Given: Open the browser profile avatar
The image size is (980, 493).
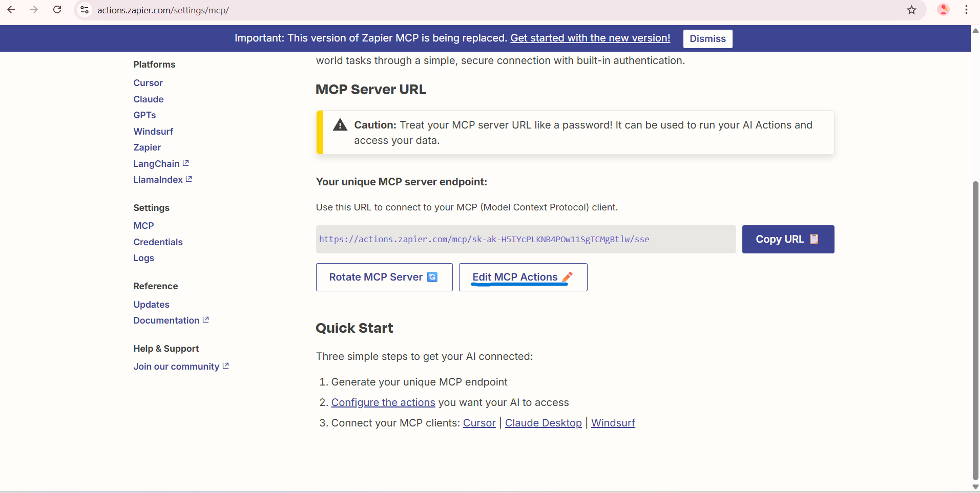Looking at the screenshot, I should (x=943, y=10).
